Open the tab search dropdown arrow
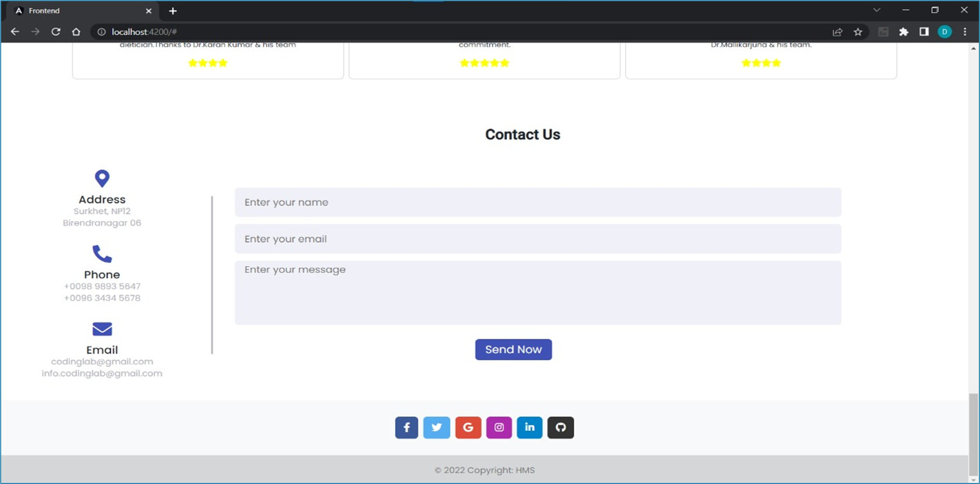This screenshot has height=484, width=980. pyautogui.click(x=877, y=10)
